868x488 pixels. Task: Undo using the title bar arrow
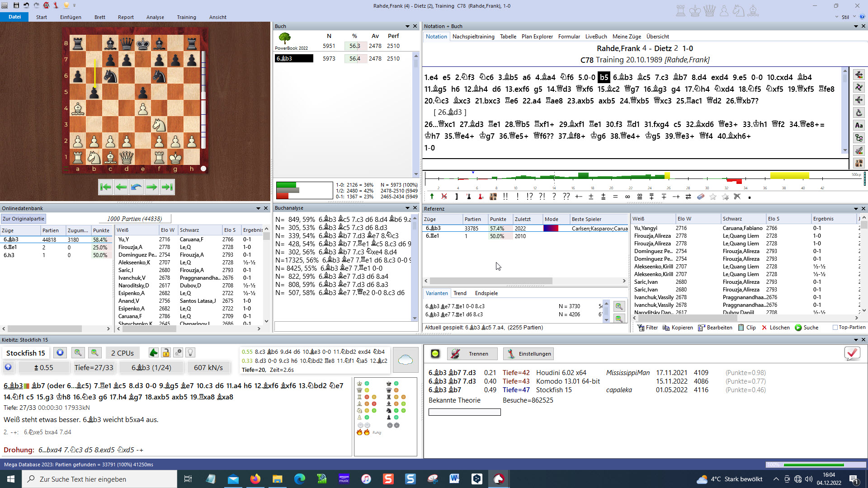click(x=26, y=5)
